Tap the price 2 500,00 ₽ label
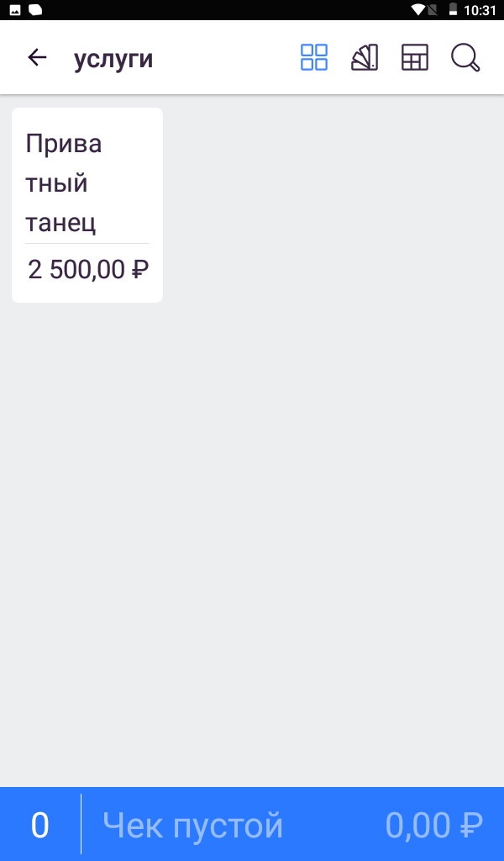This screenshot has width=504, height=861. pyautogui.click(x=87, y=269)
